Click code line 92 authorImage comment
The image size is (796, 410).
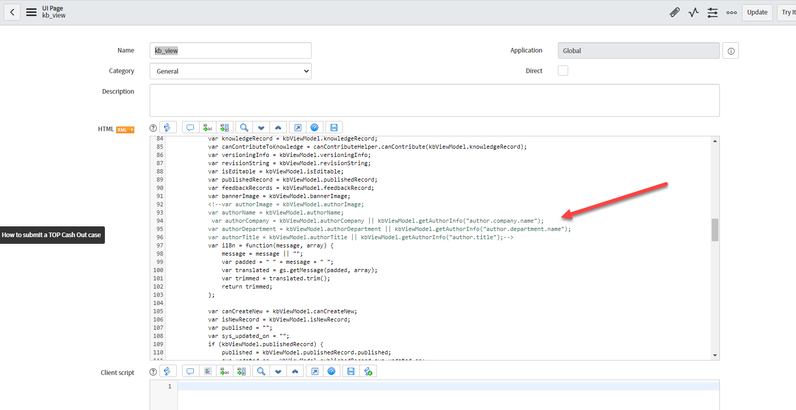click(286, 204)
